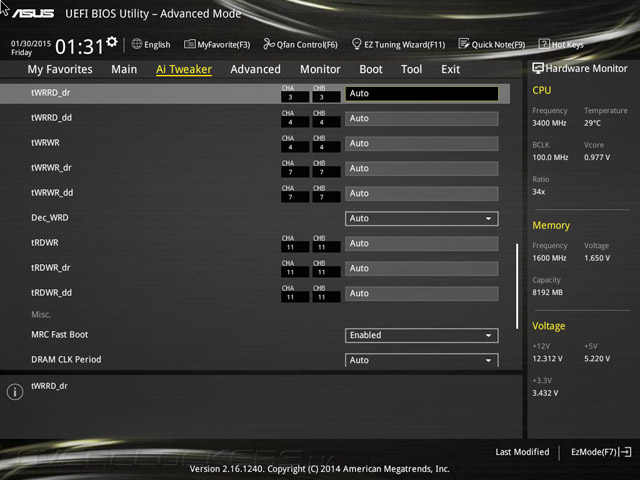Open the Tool tab
The width and height of the screenshot is (640, 480).
coord(411,69)
